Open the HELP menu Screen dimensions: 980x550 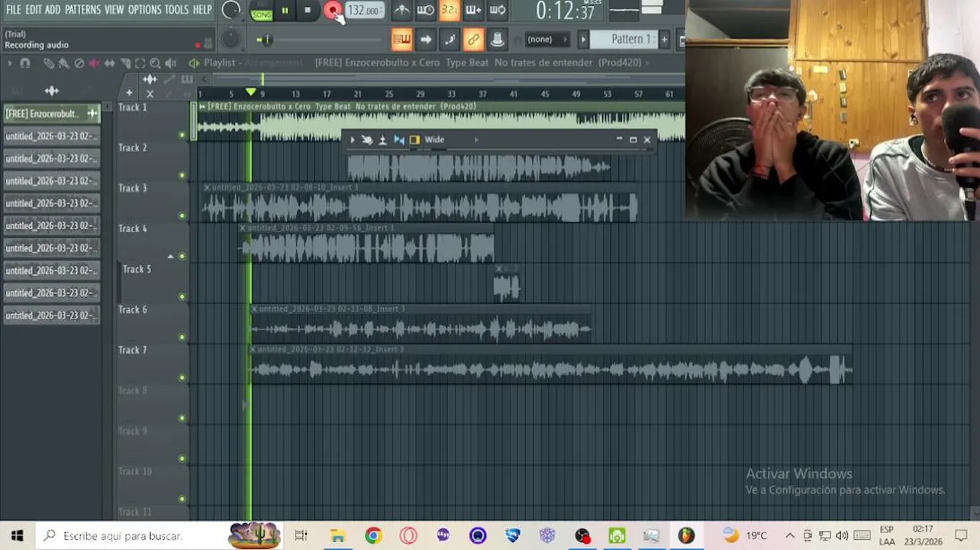(202, 10)
